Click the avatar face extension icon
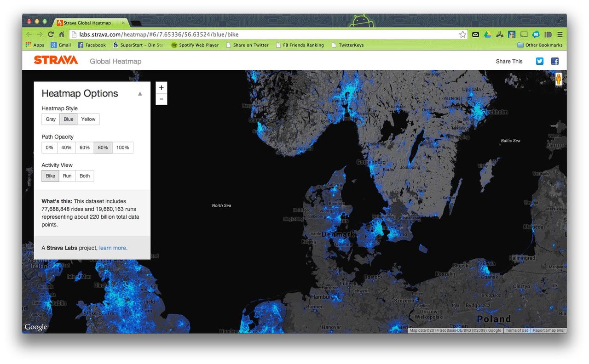The width and height of the screenshot is (589, 364). point(512,34)
